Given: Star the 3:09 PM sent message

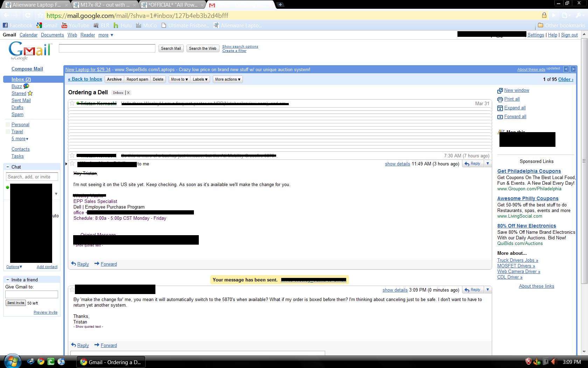Looking at the screenshot, I should click(72, 289).
